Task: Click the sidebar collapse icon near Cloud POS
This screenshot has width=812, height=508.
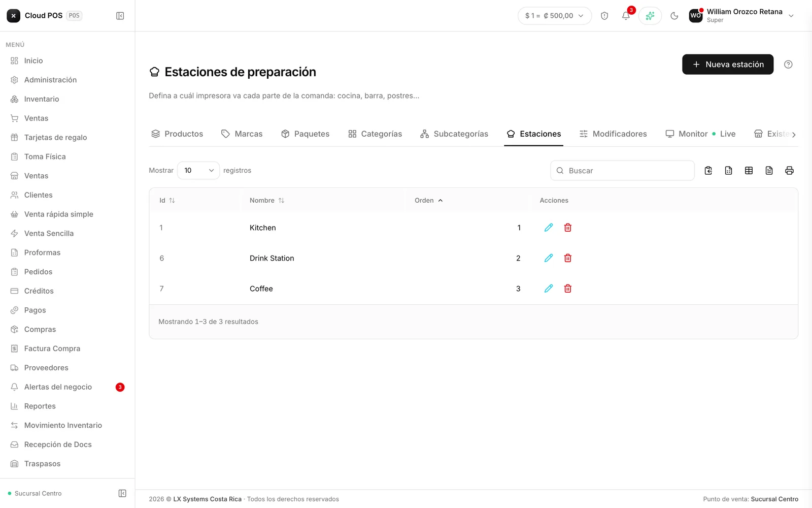Action: pos(120,16)
